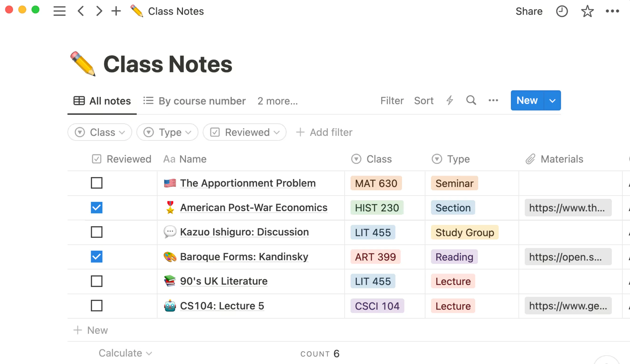Open the sidebar hamburger menu
630x364 pixels.
click(x=59, y=11)
